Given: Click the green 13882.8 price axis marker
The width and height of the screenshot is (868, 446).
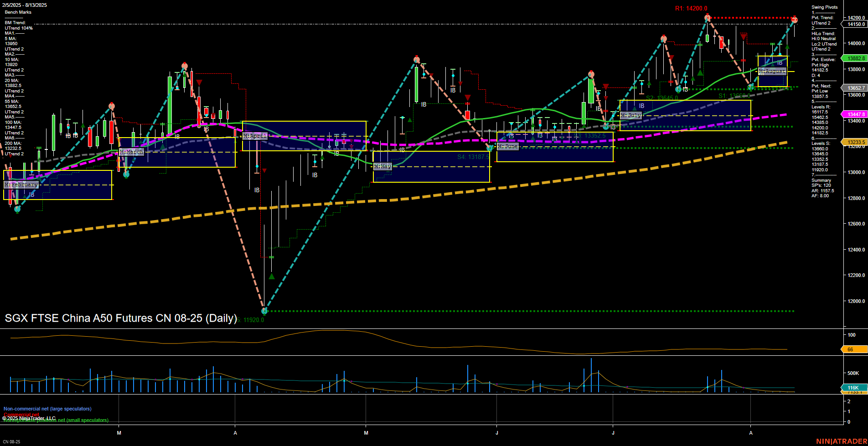Looking at the screenshot, I should point(854,58).
